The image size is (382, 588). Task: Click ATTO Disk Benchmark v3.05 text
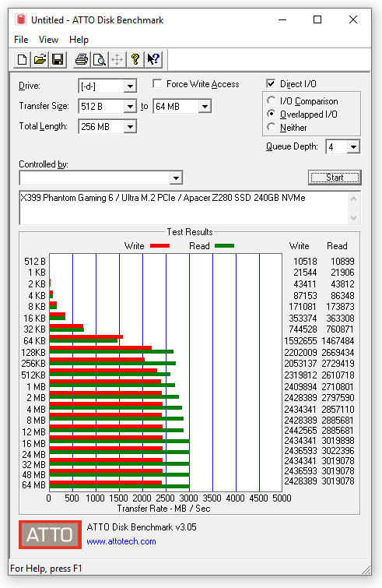[142, 527]
